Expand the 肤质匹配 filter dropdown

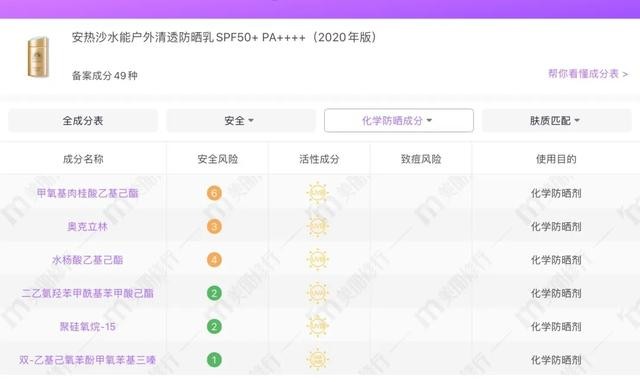557,120
